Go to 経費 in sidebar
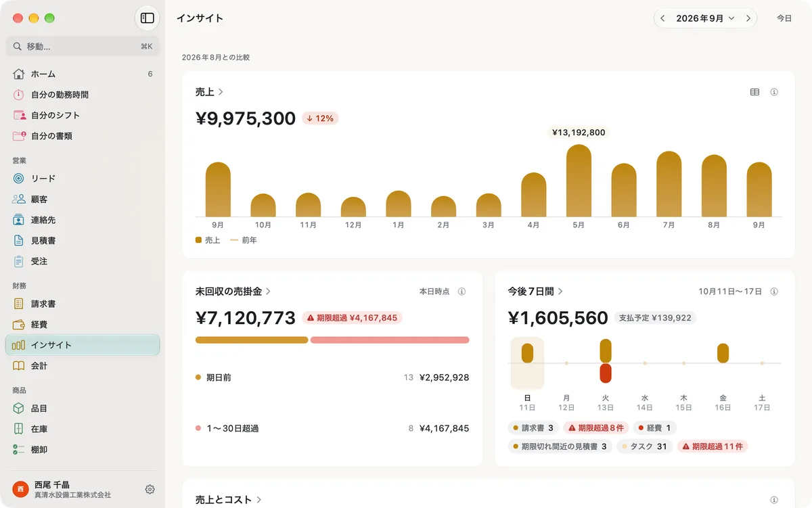 pos(83,325)
